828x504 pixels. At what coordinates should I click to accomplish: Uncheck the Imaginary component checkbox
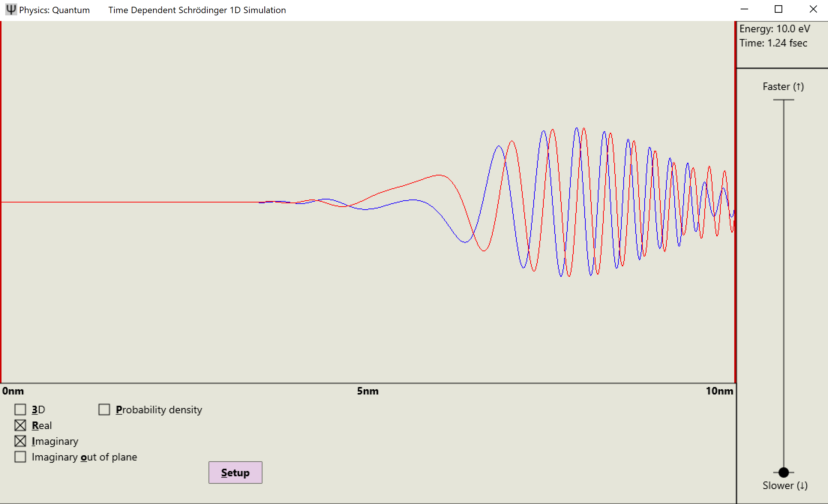click(x=20, y=441)
